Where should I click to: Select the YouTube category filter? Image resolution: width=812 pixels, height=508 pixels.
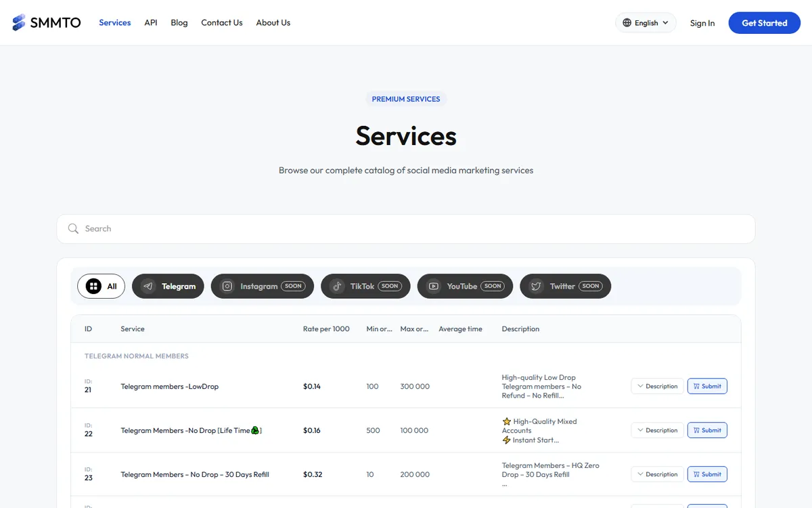pos(466,286)
